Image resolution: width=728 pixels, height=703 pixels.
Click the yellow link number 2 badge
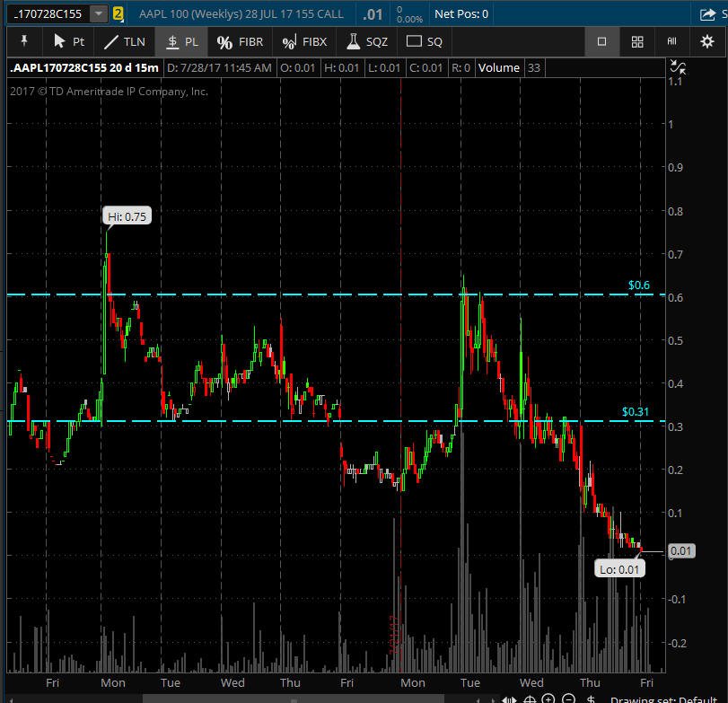pyautogui.click(x=118, y=14)
